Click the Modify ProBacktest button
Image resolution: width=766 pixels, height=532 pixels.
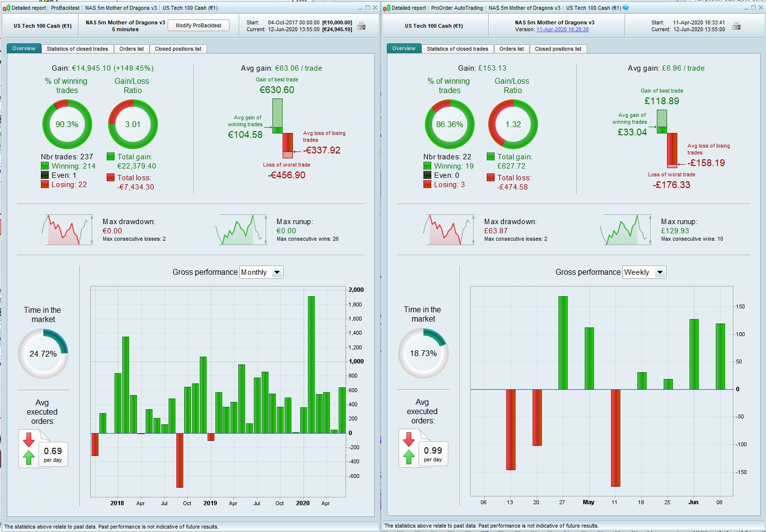198,25
